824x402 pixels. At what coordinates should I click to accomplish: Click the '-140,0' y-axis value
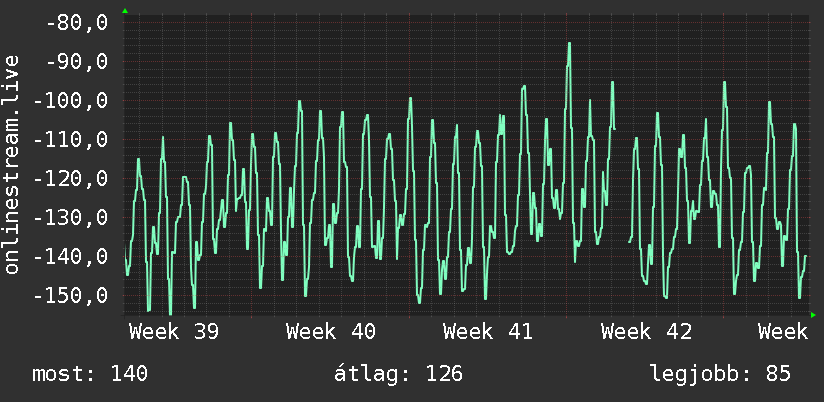click(71, 257)
